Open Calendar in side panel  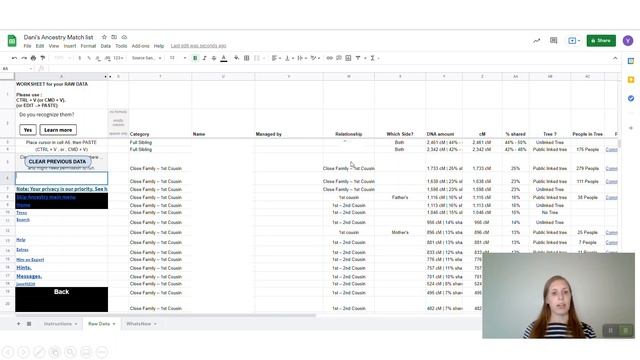click(631, 61)
